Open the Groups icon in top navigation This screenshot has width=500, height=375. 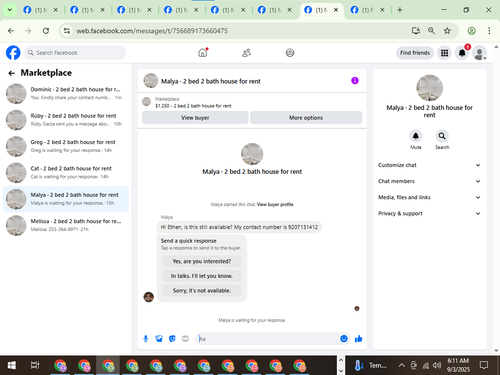point(290,53)
